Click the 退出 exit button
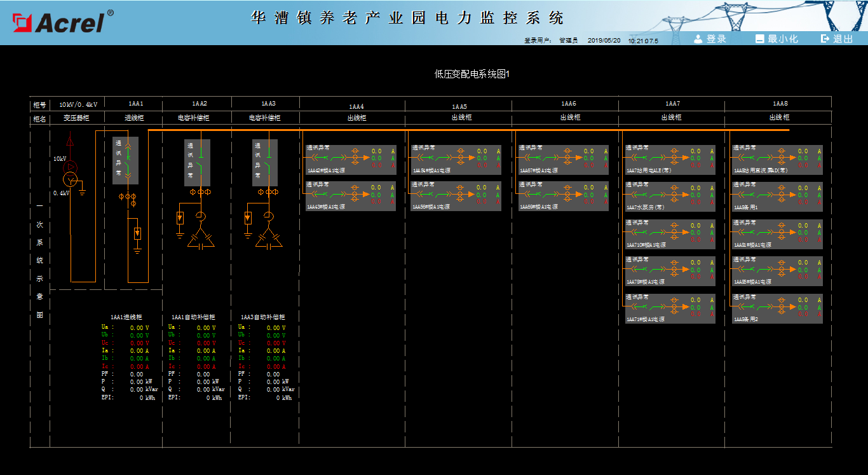This screenshot has height=475, width=868. 837,39
